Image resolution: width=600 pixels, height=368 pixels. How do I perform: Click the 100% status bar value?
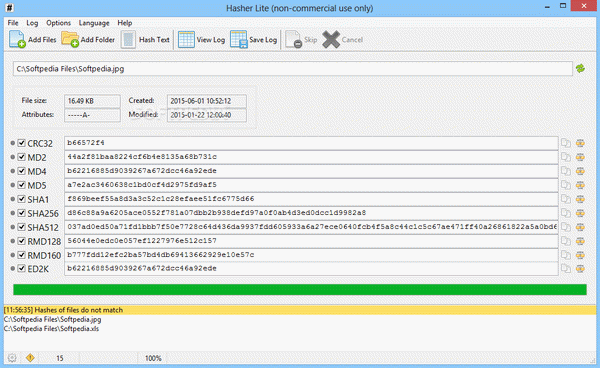tap(153, 358)
